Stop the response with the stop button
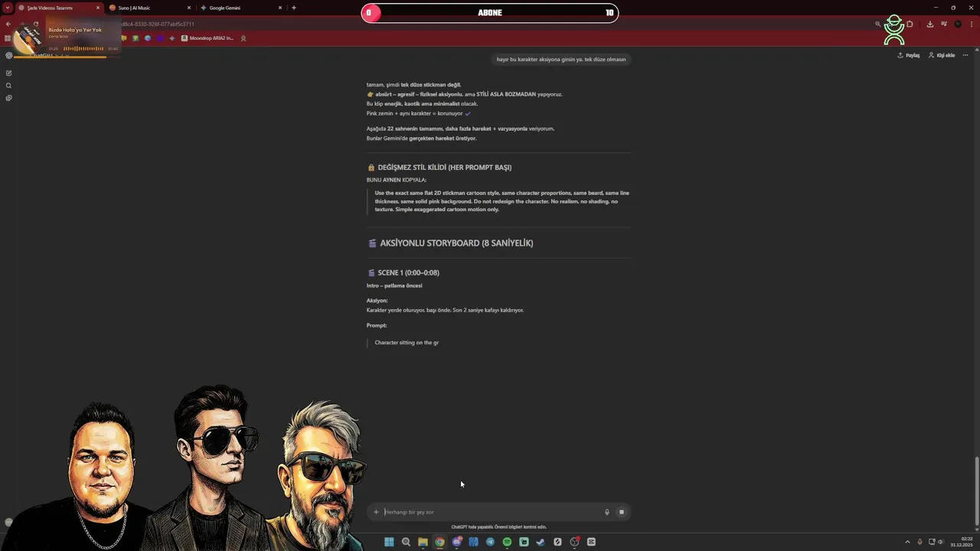This screenshot has height=551, width=980. coord(622,512)
